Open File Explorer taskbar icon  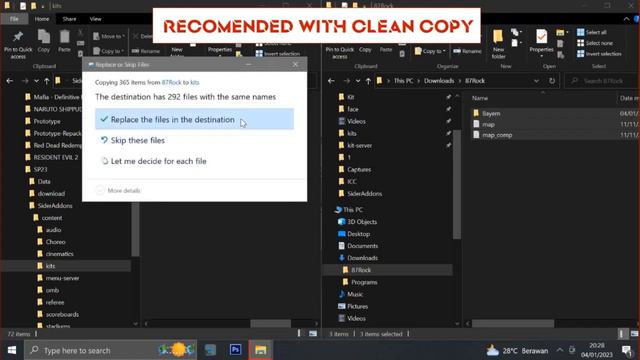click(260, 350)
